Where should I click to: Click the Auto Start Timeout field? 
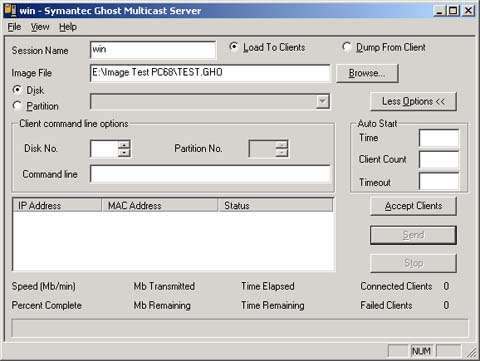[x=439, y=182]
